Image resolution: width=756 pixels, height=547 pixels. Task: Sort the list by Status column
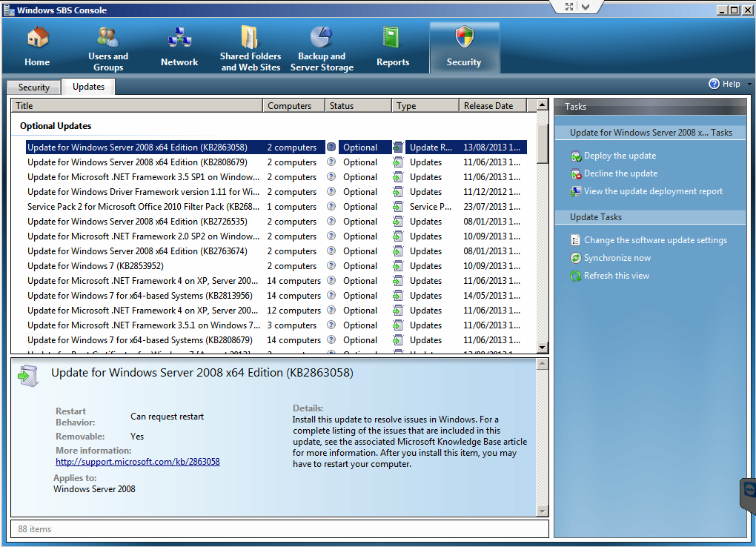[358, 106]
